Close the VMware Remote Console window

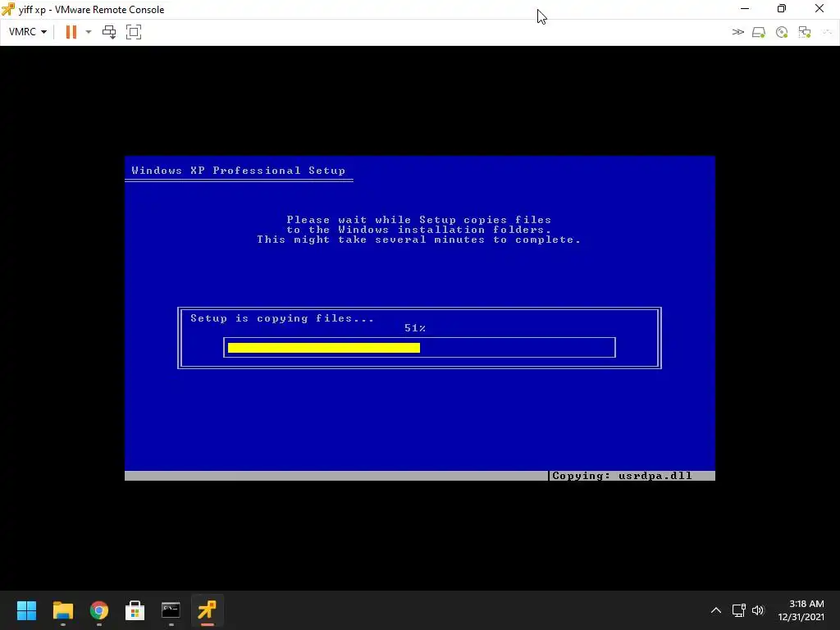point(819,9)
